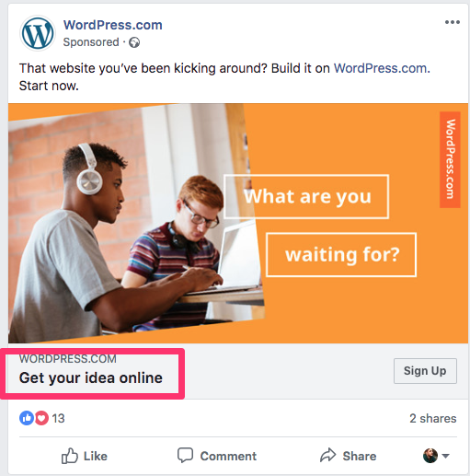
Task: View the 2 shares list
Action: 432,418
